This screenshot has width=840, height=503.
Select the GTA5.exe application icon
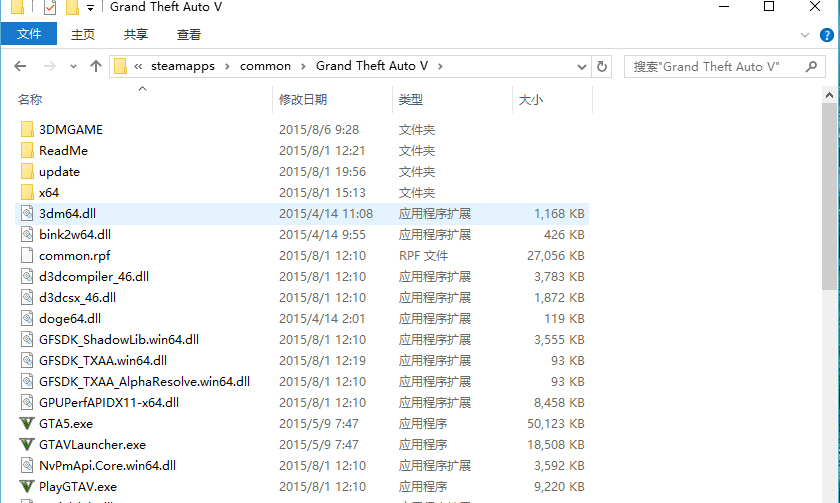pyautogui.click(x=27, y=423)
